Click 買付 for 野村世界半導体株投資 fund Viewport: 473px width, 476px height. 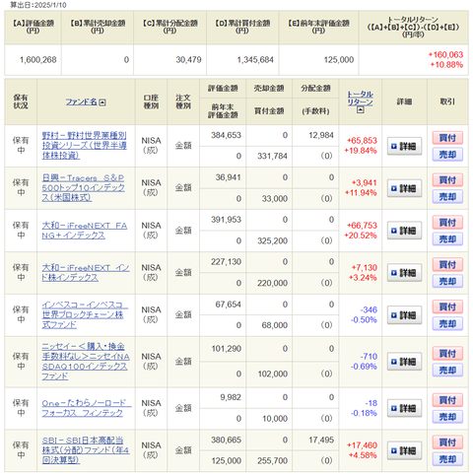(447, 138)
